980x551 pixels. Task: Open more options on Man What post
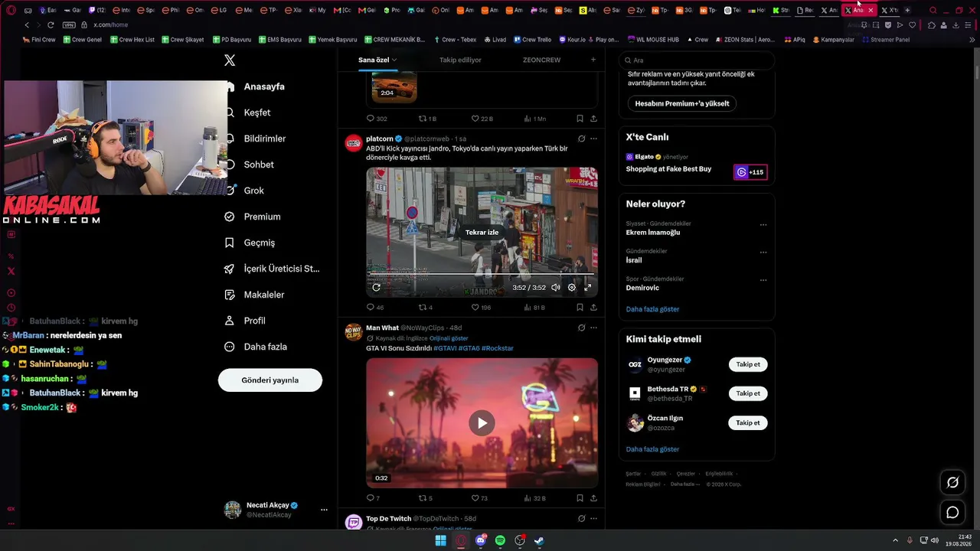pos(593,328)
